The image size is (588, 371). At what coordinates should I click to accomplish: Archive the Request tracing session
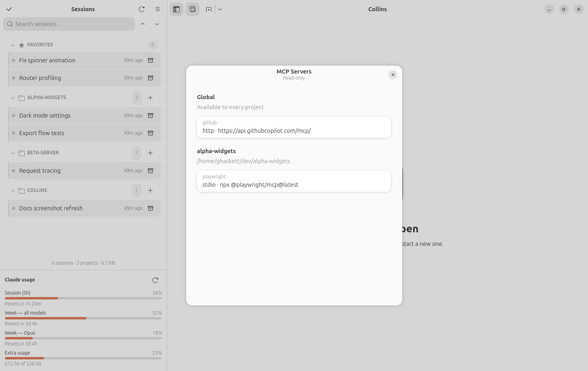pos(151,171)
